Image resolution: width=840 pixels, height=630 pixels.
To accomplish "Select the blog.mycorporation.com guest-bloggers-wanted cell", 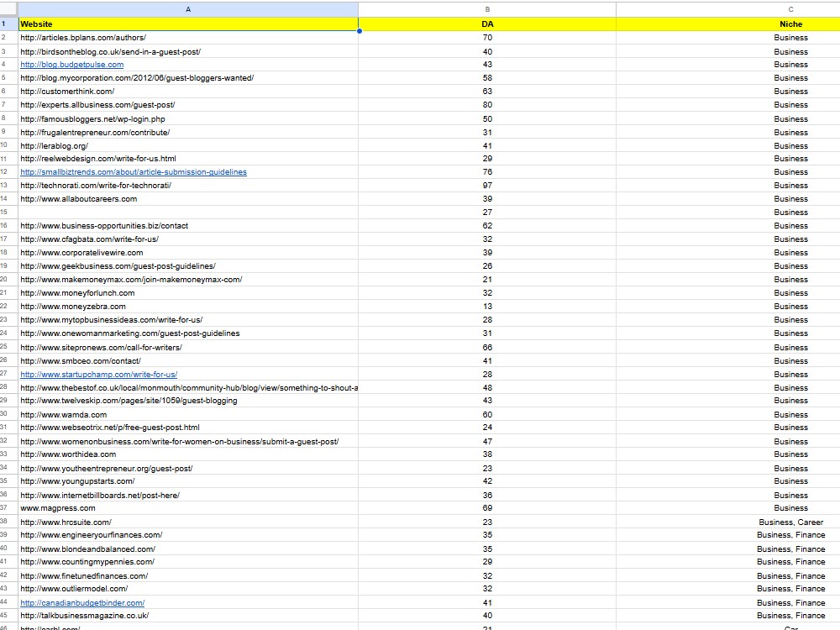I will pos(188,77).
